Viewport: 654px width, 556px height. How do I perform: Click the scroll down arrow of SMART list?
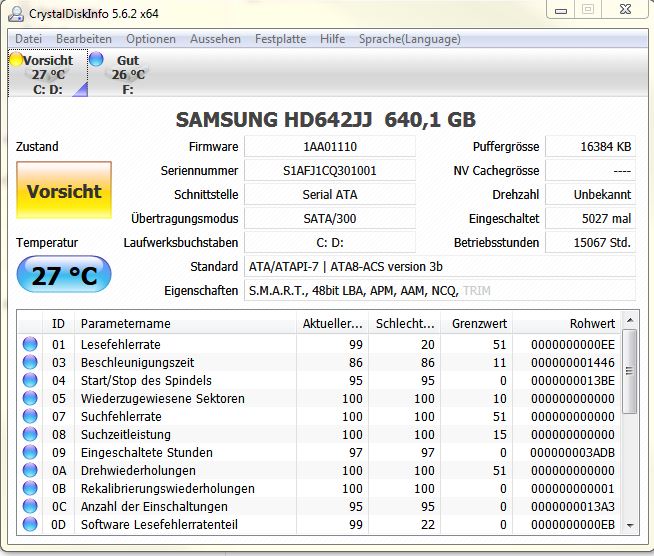630,526
